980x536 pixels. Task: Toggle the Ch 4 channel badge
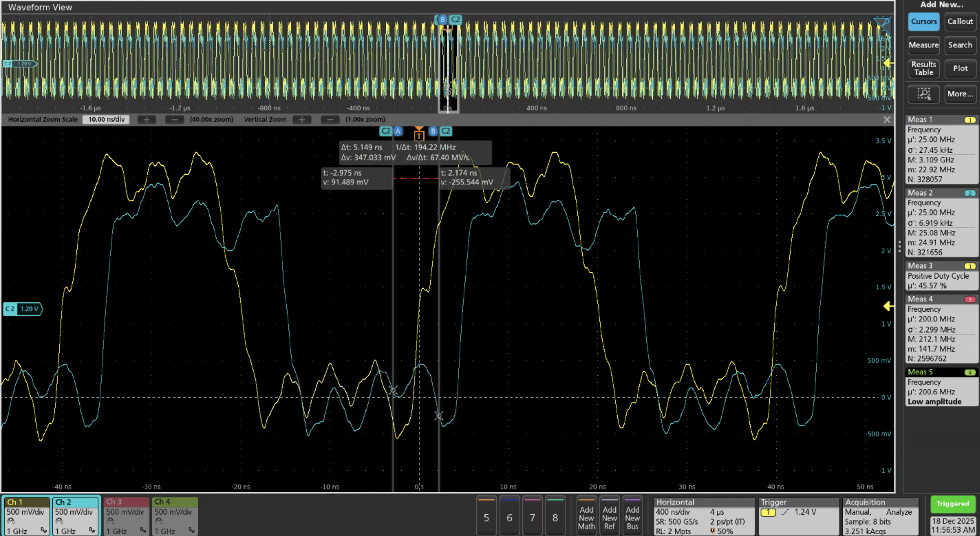[x=175, y=516]
